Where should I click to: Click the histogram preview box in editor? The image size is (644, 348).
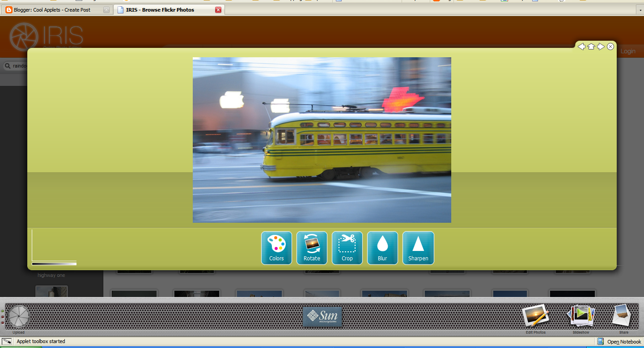[x=54, y=247]
